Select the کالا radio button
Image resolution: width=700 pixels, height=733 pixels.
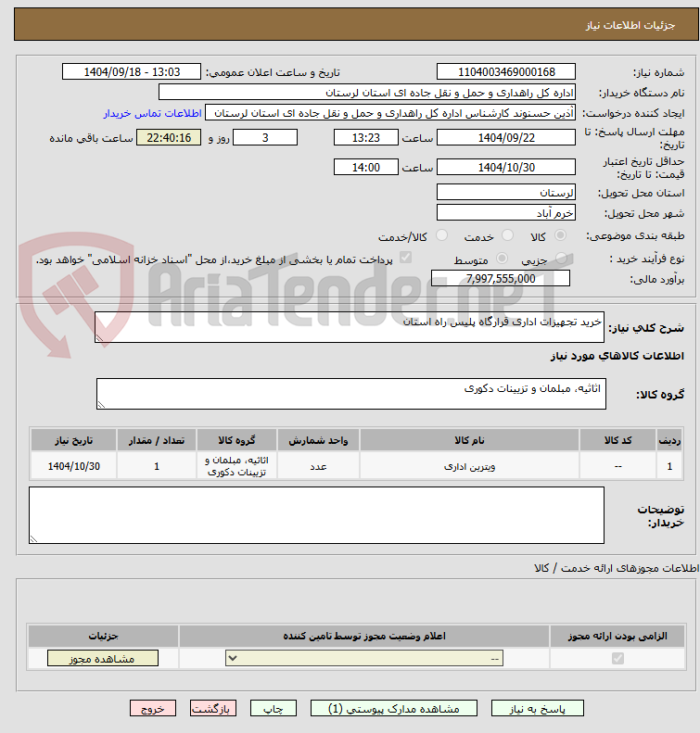[560, 235]
